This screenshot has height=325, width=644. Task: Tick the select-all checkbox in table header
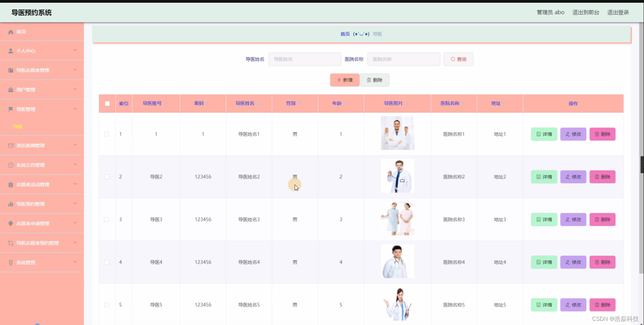(x=107, y=103)
